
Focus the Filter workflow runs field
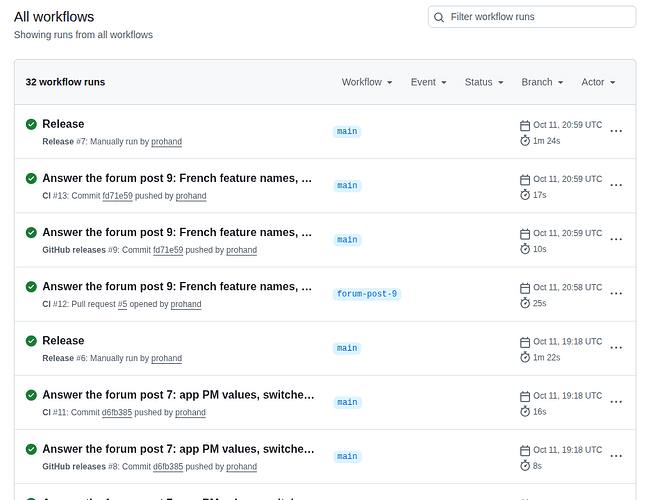[x=532, y=17]
